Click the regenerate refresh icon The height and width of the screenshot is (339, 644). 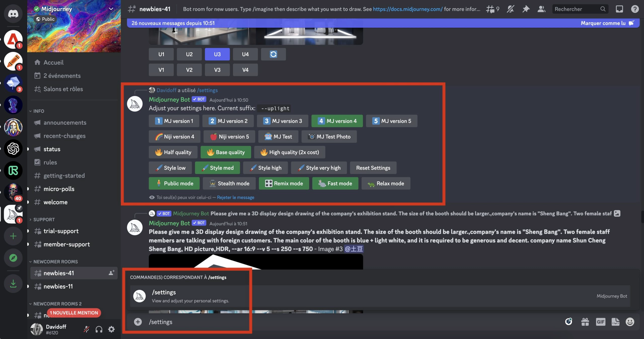[273, 54]
